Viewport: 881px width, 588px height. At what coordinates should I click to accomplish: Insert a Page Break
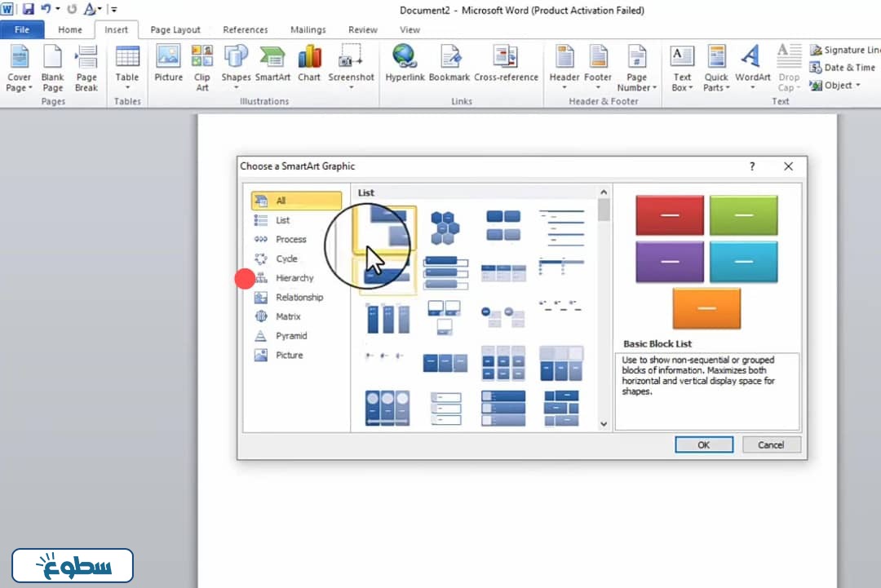[86, 67]
